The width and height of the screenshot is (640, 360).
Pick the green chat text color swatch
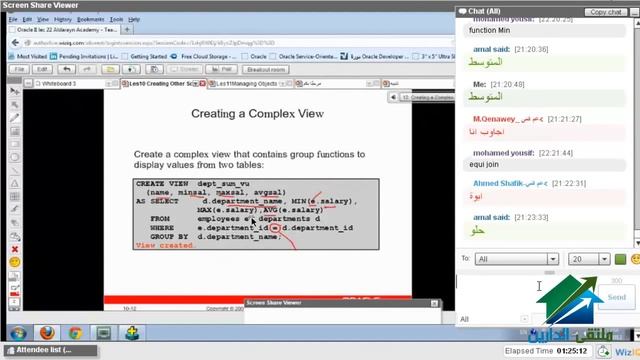(620, 259)
